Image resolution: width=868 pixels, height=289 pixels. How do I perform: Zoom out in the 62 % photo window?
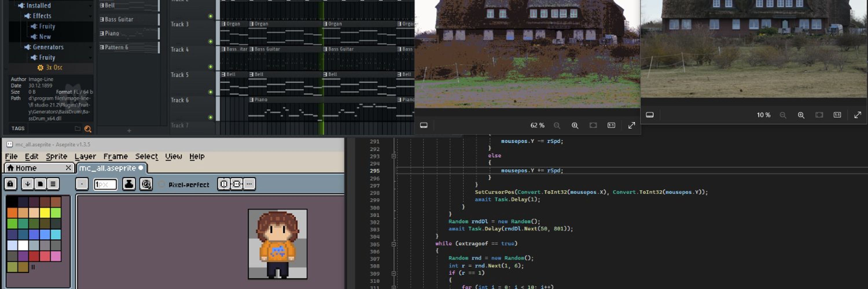(557, 125)
